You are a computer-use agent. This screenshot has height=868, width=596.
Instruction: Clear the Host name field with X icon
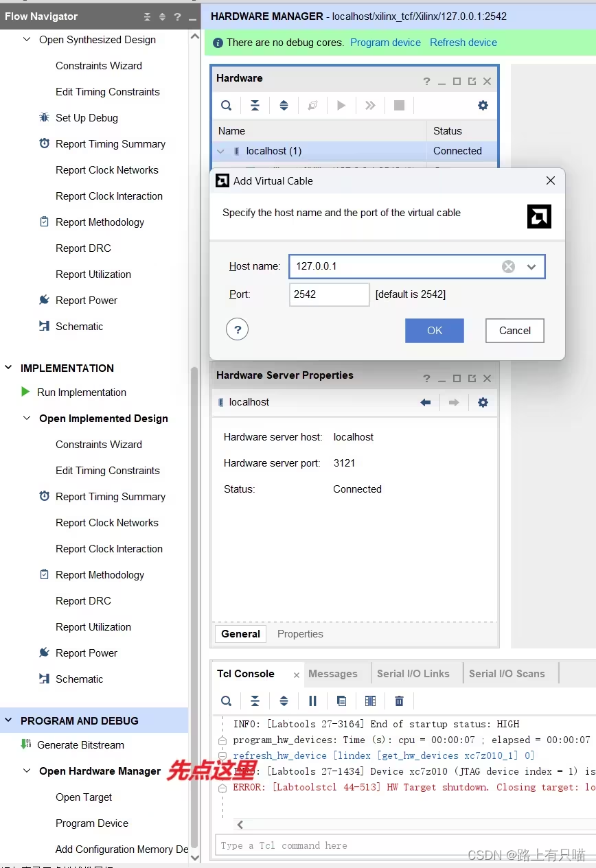pyautogui.click(x=508, y=266)
